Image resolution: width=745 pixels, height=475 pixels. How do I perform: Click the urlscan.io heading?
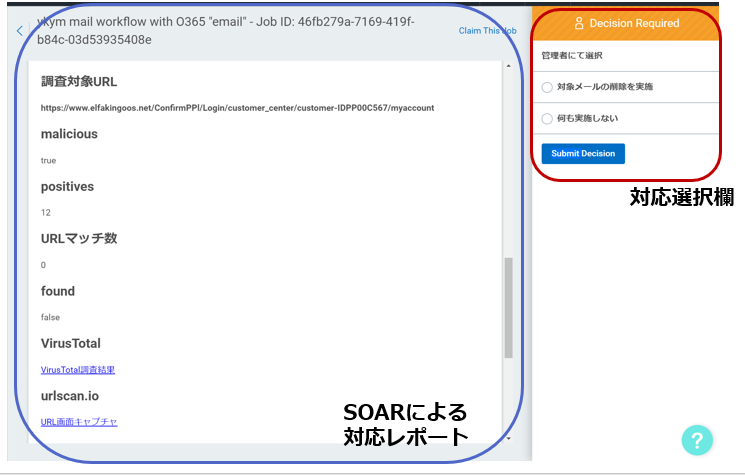click(70, 396)
